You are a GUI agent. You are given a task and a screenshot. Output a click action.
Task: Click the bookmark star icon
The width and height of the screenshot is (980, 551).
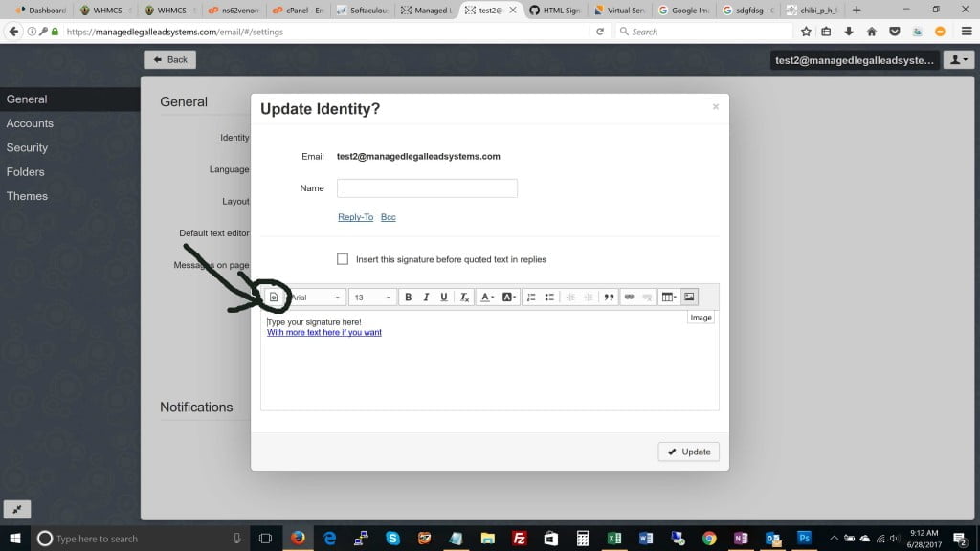coord(806,32)
